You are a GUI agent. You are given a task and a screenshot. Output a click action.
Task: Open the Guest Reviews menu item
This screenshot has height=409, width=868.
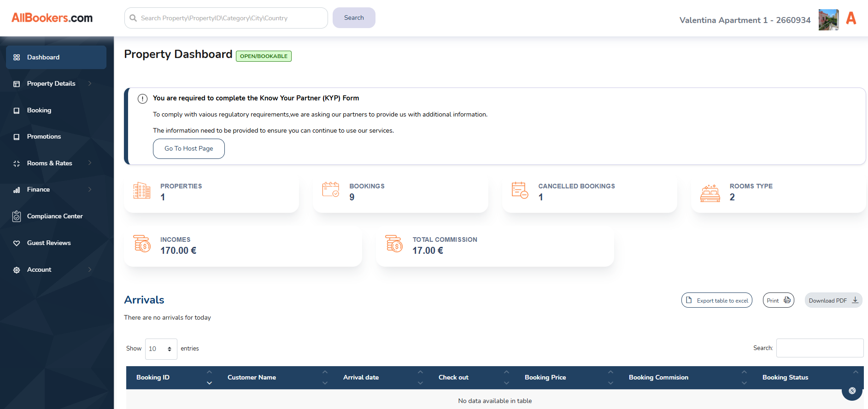click(x=56, y=243)
